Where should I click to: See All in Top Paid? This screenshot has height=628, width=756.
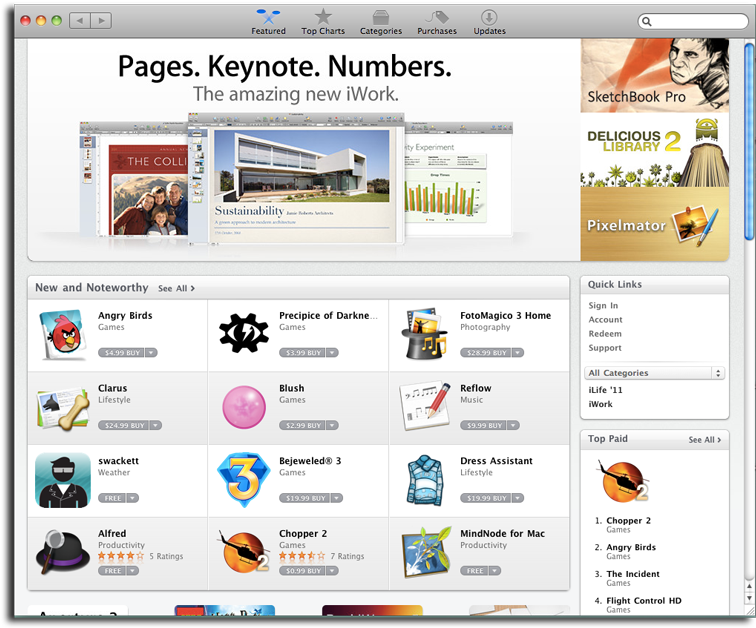click(x=704, y=440)
